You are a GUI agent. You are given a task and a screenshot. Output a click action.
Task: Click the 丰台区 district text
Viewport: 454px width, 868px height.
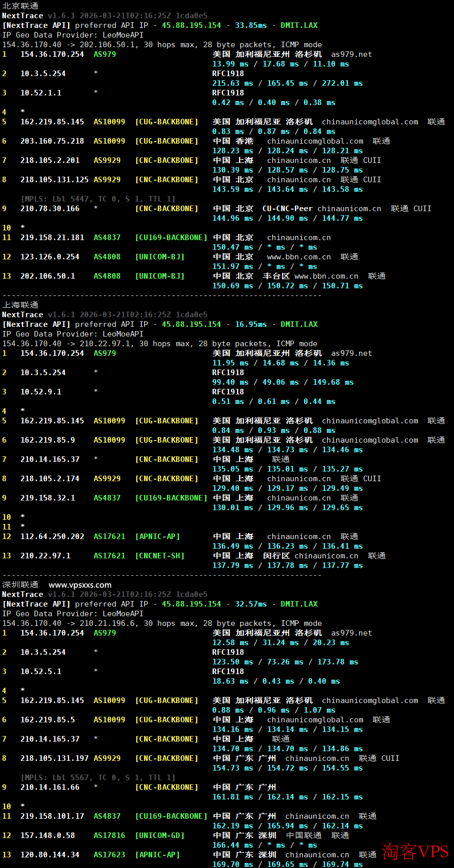276,276
